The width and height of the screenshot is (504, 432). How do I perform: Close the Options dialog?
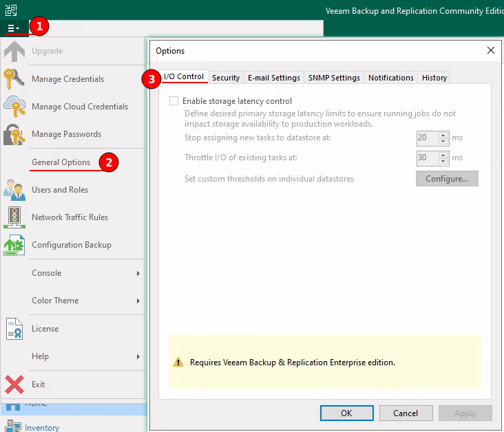pyautogui.click(x=490, y=50)
